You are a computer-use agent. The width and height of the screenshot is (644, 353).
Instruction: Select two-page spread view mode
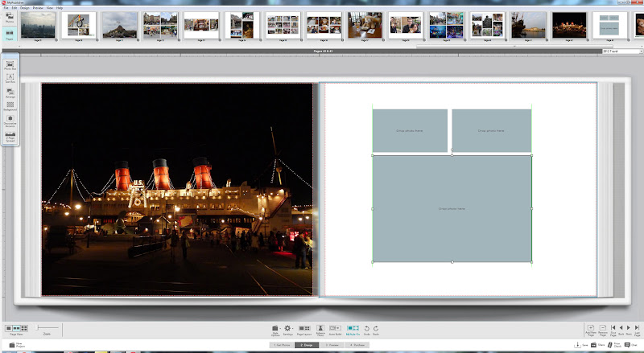(x=16, y=328)
